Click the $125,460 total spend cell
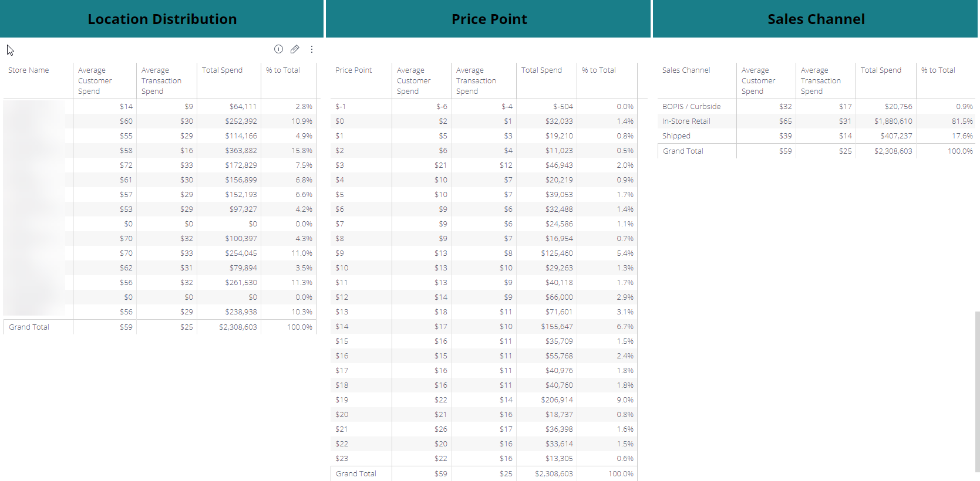This screenshot has height=481, width=980. click(557, 253)
